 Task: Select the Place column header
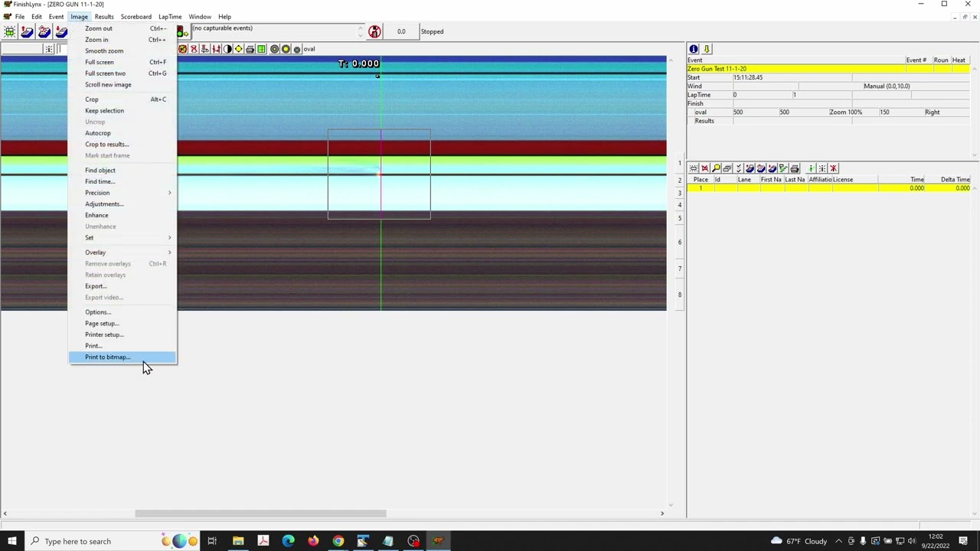click(701, 179)
